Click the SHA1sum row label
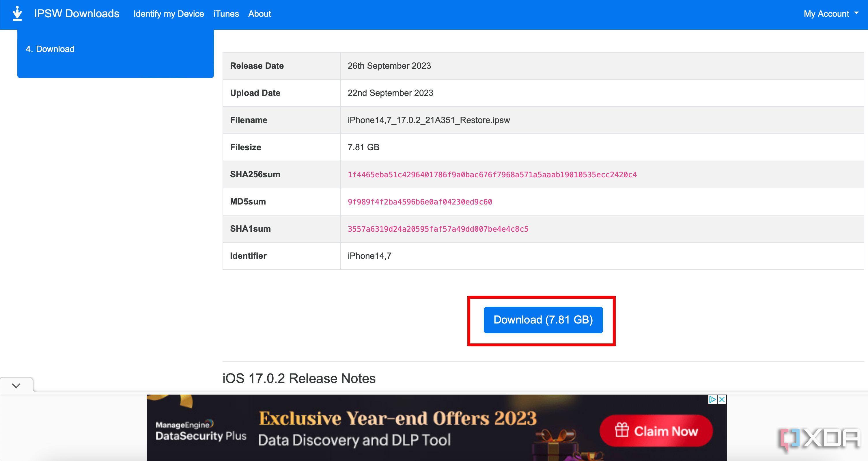 pyautogui.click(x=250, y=229)
